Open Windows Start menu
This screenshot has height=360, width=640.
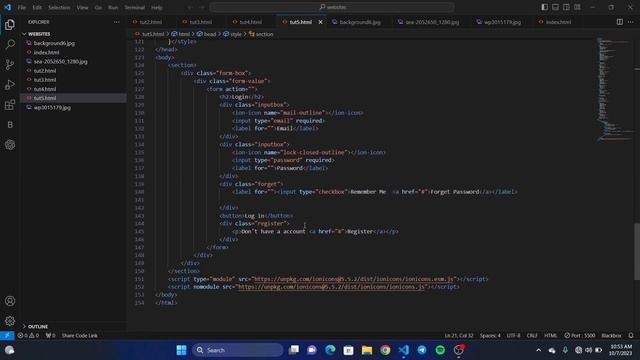181,350
